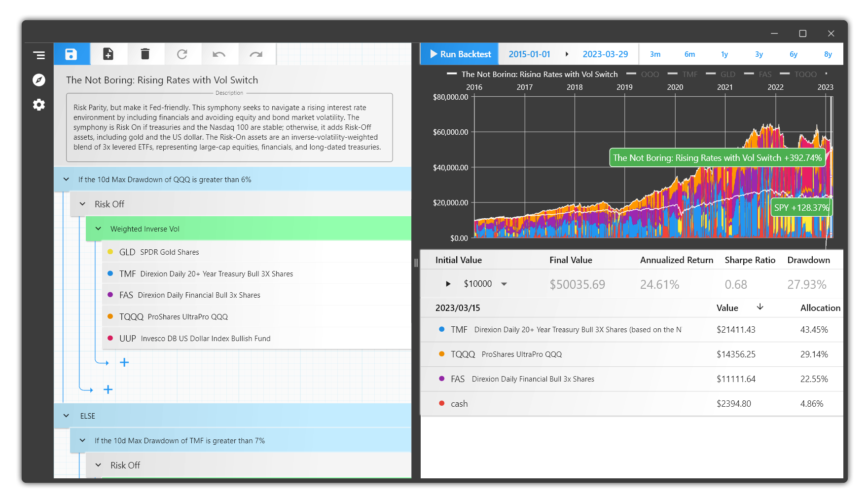
Task: Select the 6y time range
Action: [x=794, y=54]
